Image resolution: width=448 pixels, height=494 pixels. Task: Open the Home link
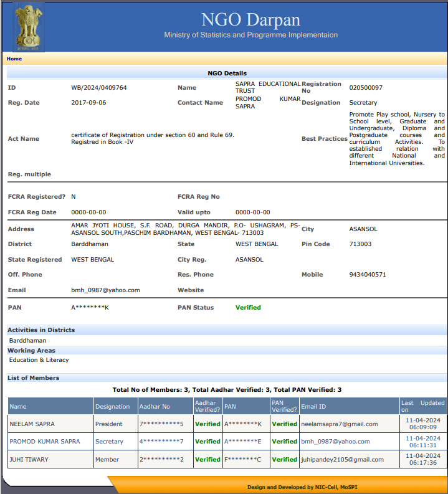(x=14, y=59)
